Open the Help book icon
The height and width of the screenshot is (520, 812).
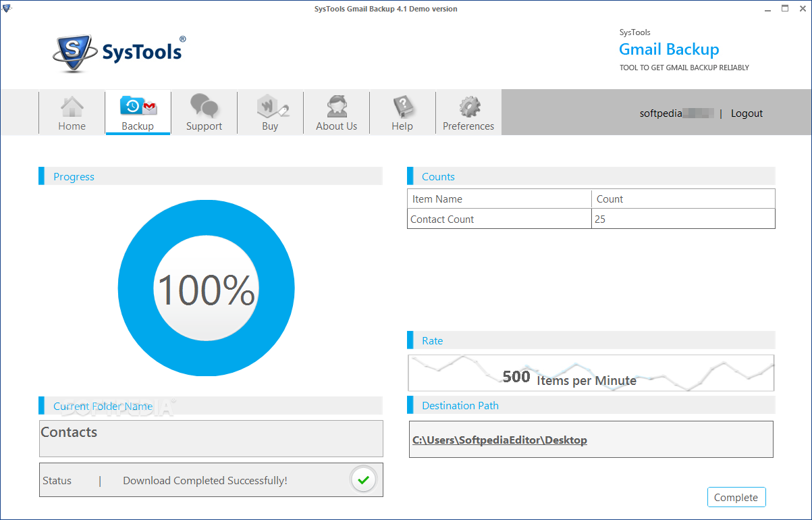[x=402, y=107]
